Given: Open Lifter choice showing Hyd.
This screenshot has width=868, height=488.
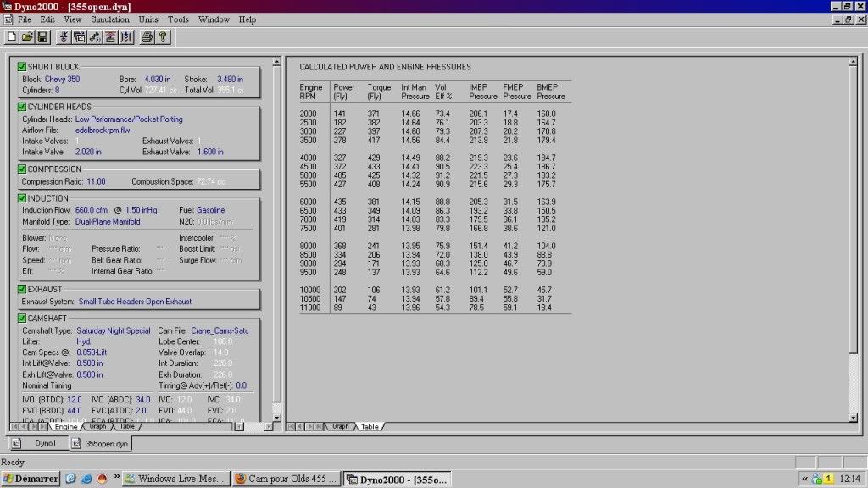Looking at the screenshot, I should point(84,341).
